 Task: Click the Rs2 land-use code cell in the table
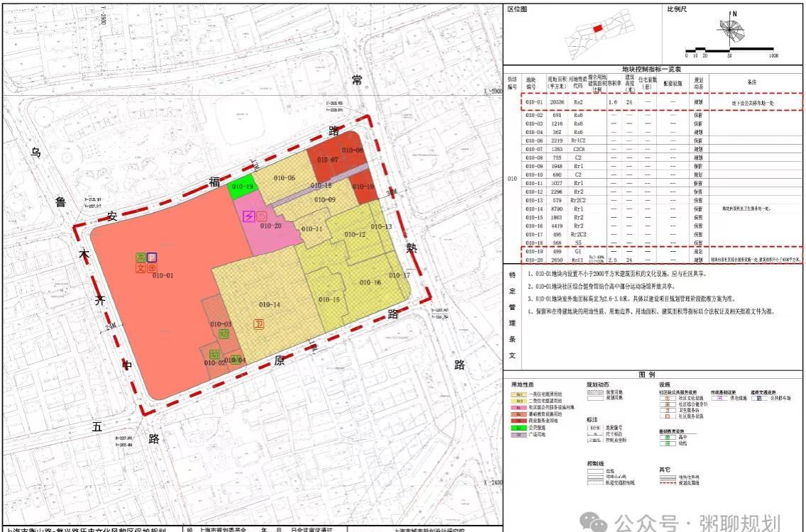pos(578,102)
